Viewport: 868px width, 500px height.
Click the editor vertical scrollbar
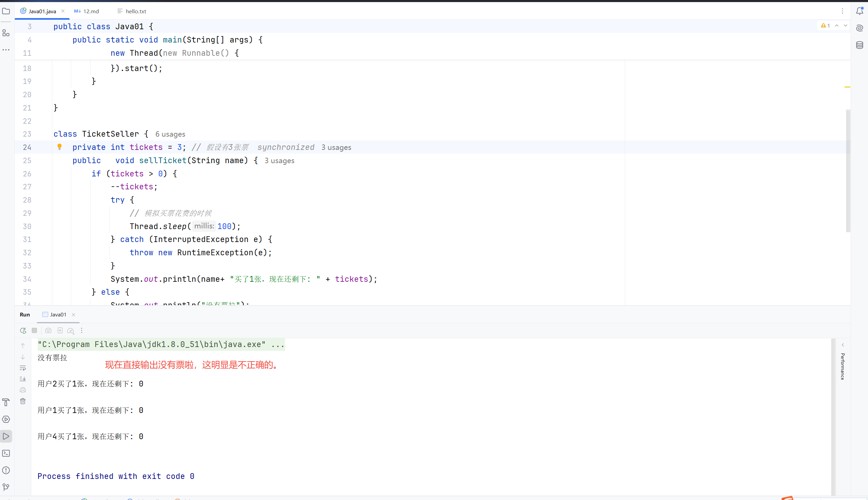coord(848,171)
